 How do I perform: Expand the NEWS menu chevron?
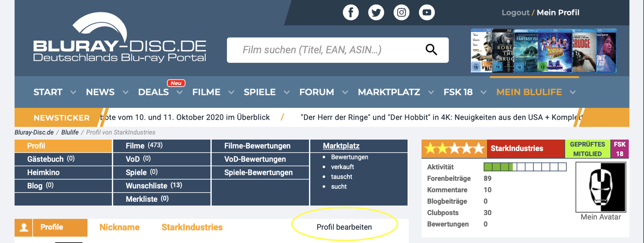pos(125,92)
